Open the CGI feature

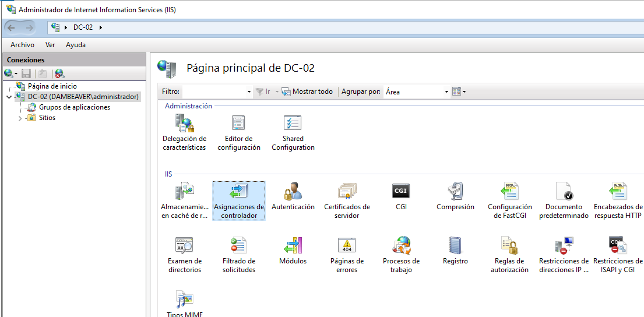coord(402,196)
